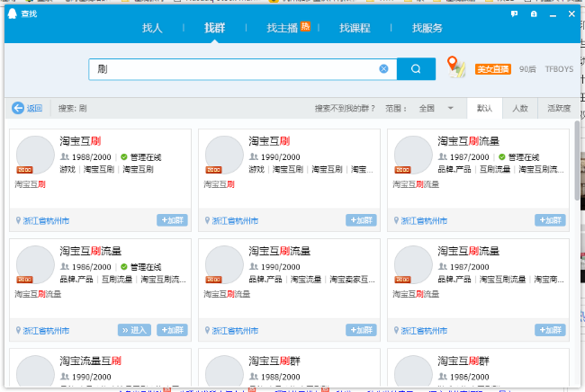The image size is (585, 392).
Task: Click the vertical scrollbar of results list
Action: (x=577, y=162)
